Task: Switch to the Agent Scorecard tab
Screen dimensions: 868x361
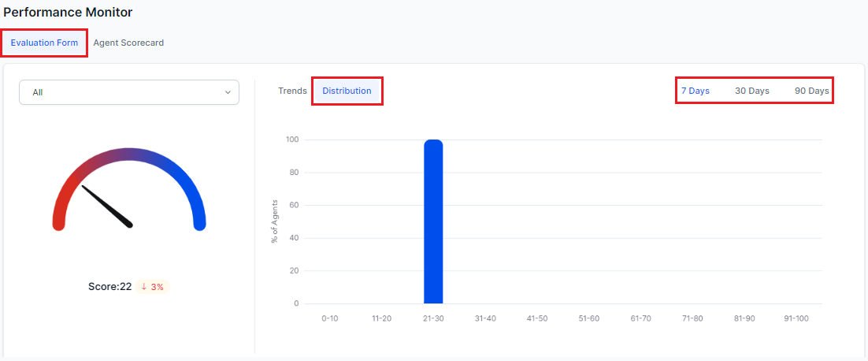Action: coord(128,43)
